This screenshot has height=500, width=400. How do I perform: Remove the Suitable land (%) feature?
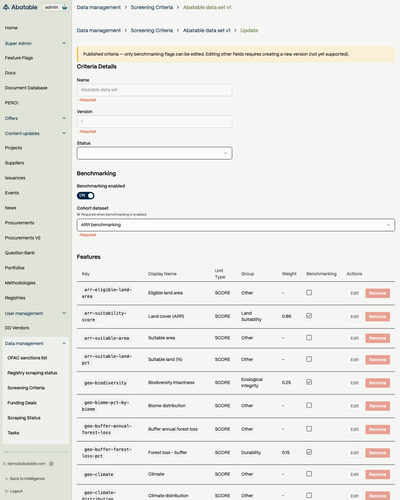pyautogui.click(x=377, y=360)
